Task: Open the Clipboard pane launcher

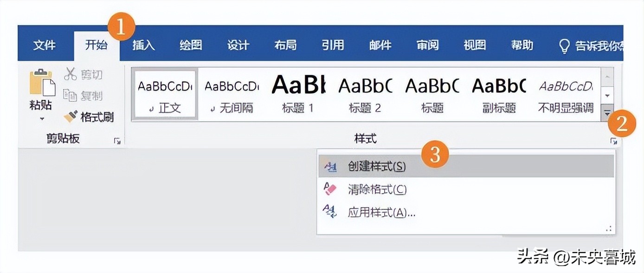Action: click(117, 141)
